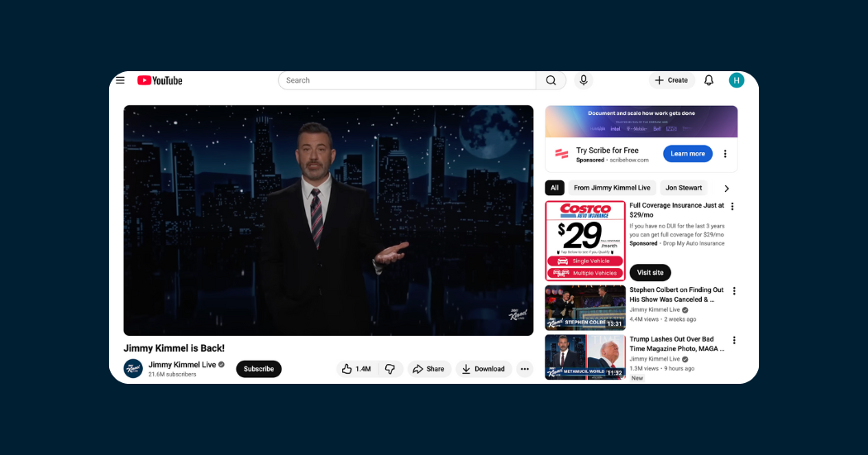The width and height of the screenshot is (868, 455).
Task: Open more actions menu below the video
Action: pyautogui.click(x=525, y=369)
